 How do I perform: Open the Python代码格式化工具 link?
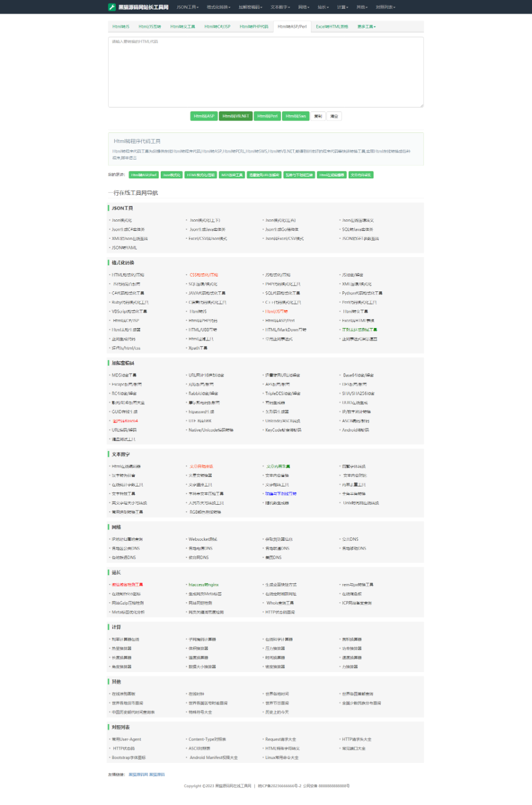pos(362,293)
